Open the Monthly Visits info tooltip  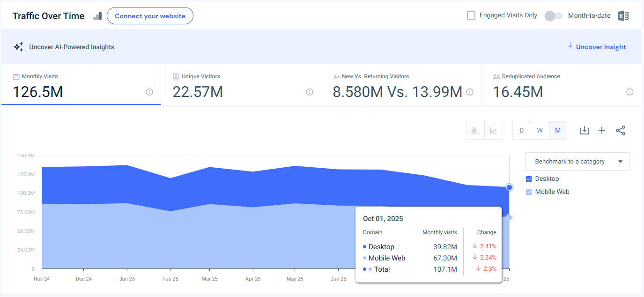(149, 92)
